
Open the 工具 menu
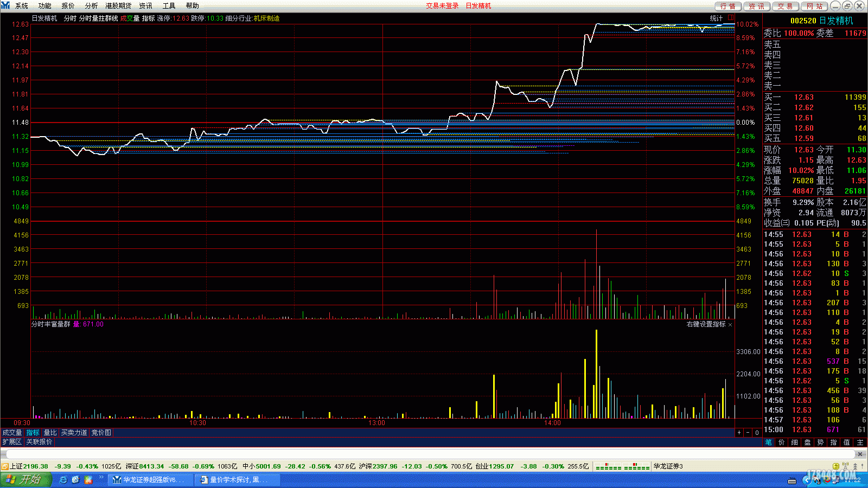coord(169,6)
